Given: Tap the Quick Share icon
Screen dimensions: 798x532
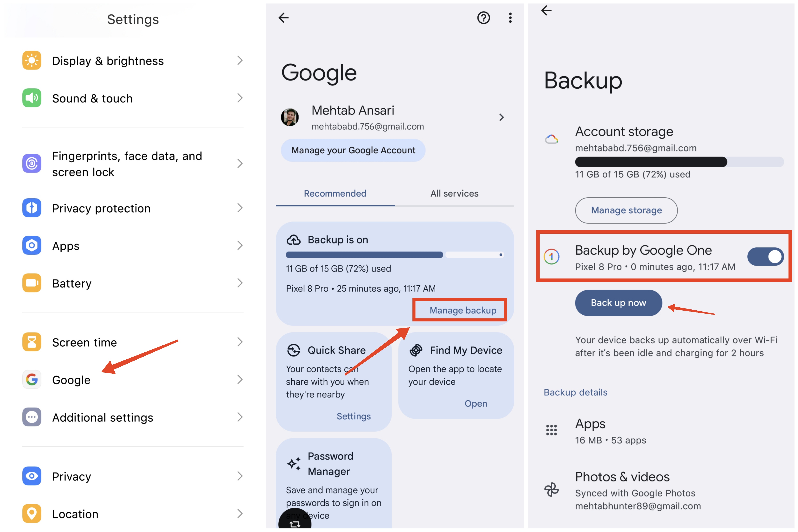Looking at the screenshot, I should 293,350.
